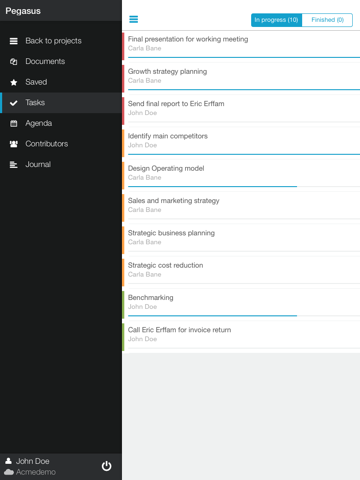Image resolution: width=360 pixels, height=480 pixels.
Task: Click the Acmedemo account label
Action: tap(36, 472)
